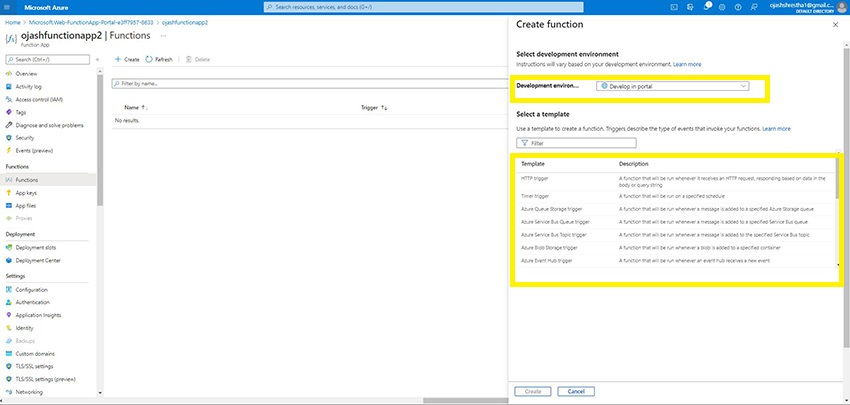
Task: Open Learn more link under Select a template
Action: (x=776, y=129)
